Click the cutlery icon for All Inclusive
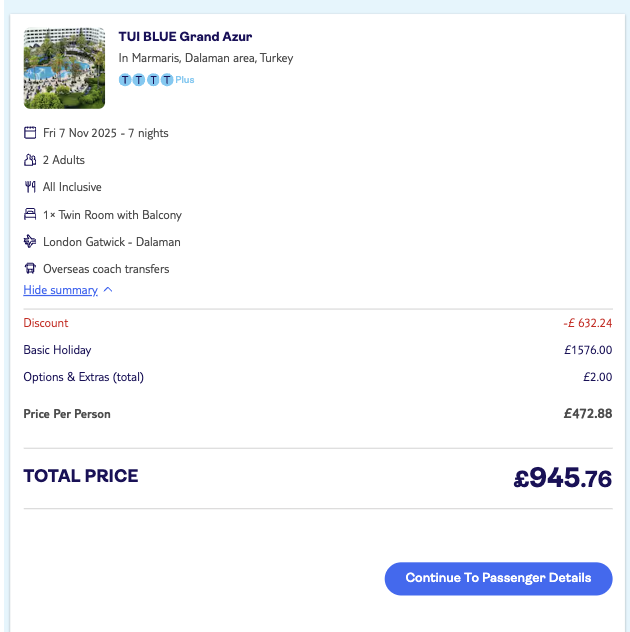This screenshot has height=632, width=630. point(30,187)
